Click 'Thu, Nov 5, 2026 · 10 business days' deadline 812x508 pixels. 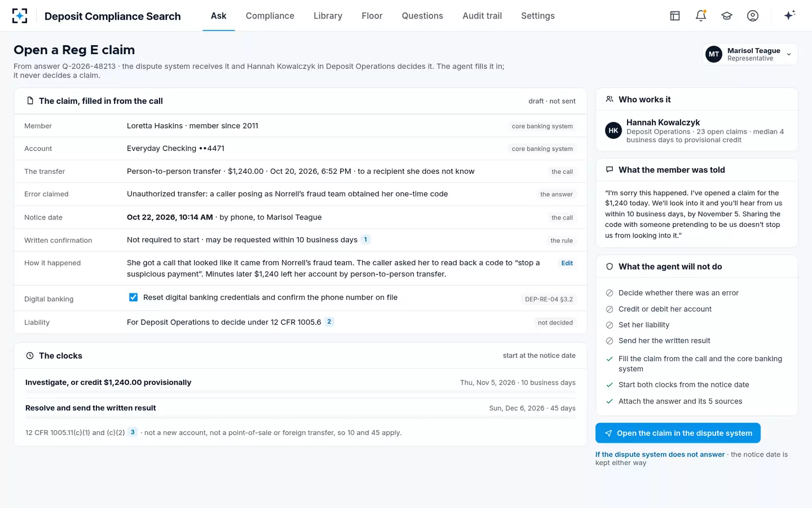point(518,383)
